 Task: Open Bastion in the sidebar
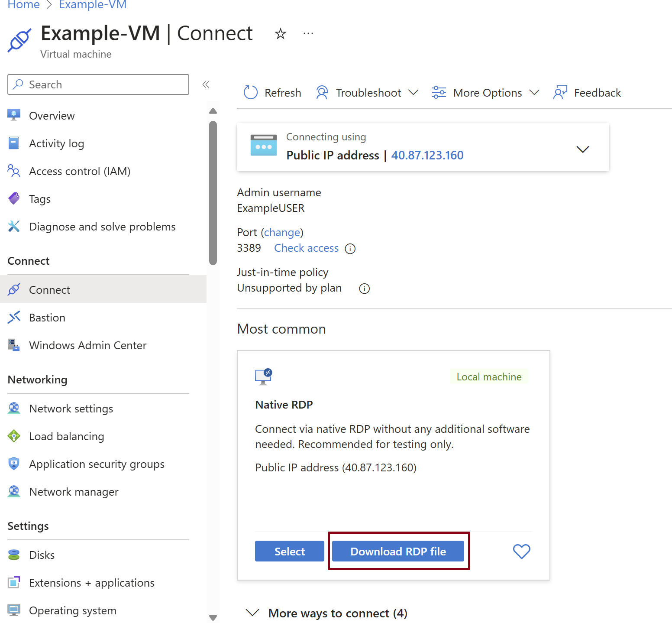pos(47,318)
